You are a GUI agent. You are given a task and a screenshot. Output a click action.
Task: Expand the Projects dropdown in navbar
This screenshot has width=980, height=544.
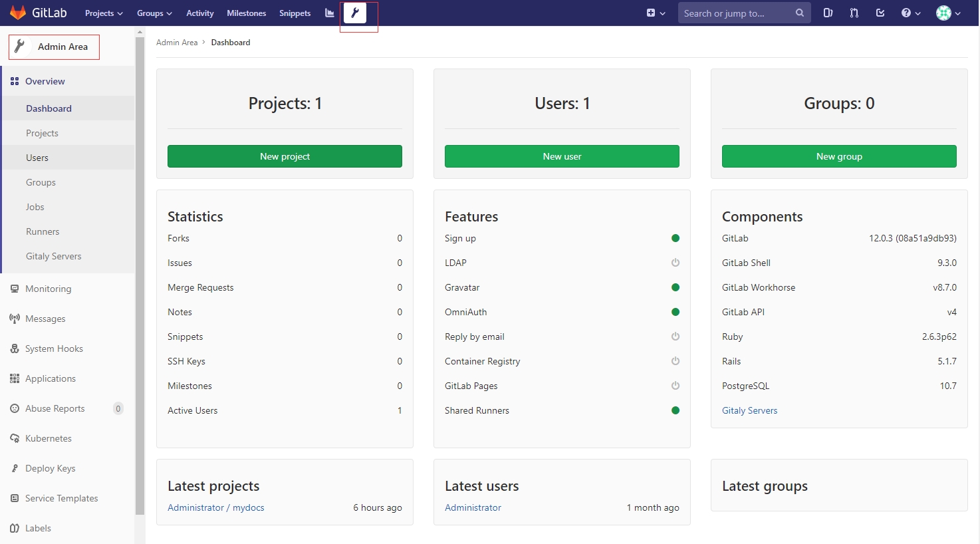tap(104, 13)
